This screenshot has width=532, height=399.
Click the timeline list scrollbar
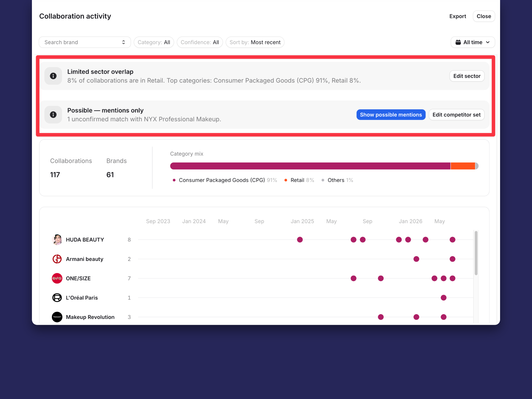pos(476,253)
